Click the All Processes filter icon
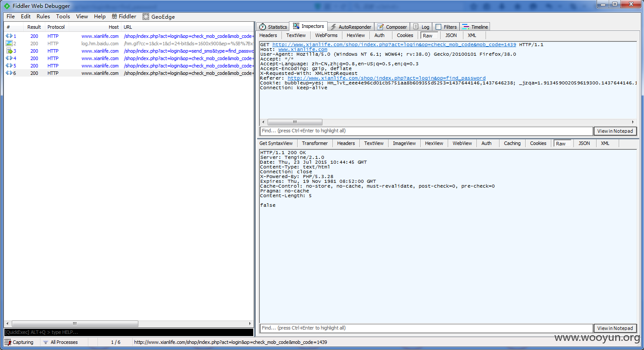Image resolution: width=644 pixels, height=350 pixels. 46,342
